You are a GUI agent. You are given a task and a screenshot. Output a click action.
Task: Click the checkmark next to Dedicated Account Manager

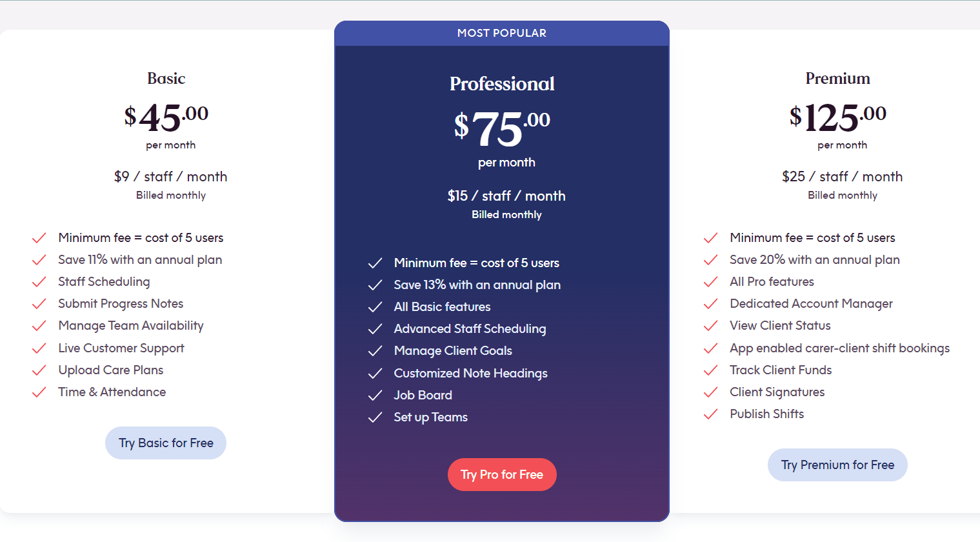click(x=710, y=304)
